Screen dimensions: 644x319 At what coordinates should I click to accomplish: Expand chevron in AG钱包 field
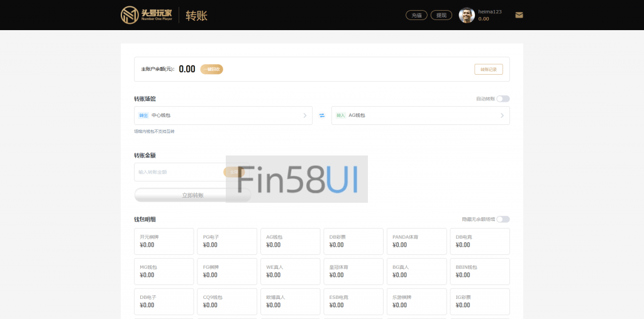click(502, 116)
